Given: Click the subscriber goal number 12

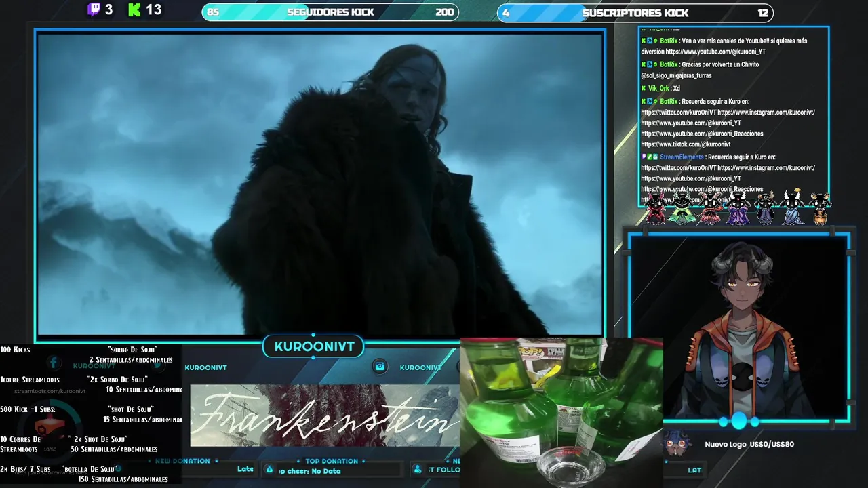Looking at the screenshot, I should (x=764, y=12).
